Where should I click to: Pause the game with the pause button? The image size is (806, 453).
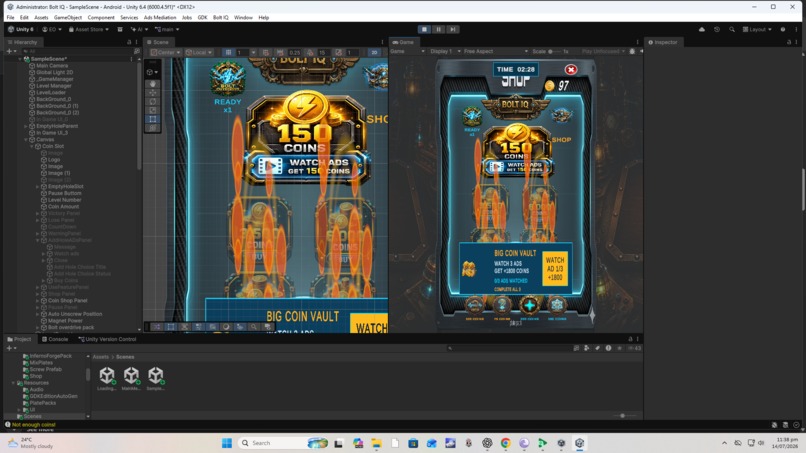click(438, 29)
